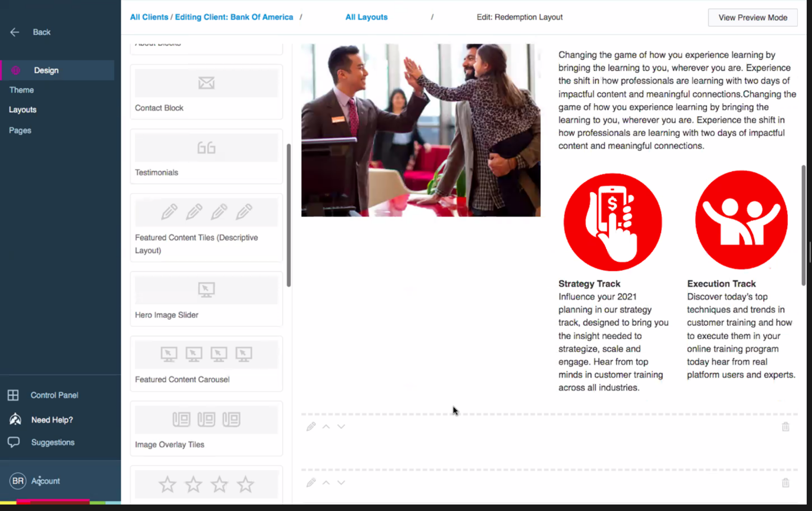Click the high-five bank photo in layout
This screenshot has width=812, height=511.
click(420, 130)
